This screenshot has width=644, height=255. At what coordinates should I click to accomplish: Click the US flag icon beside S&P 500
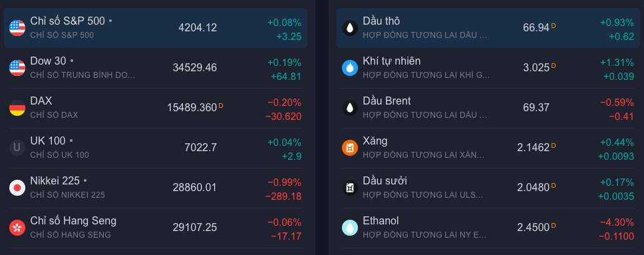(x=17, y=28)
